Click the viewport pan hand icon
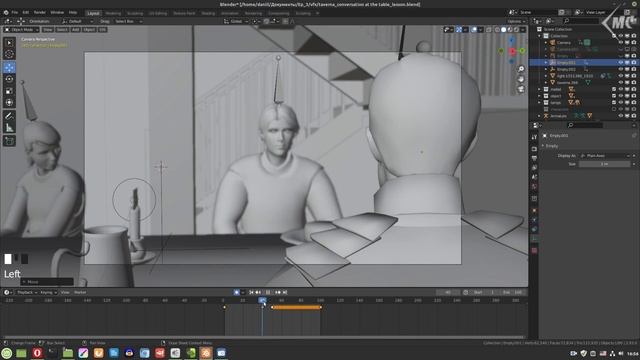This screenshot has height=360, width=640. pyautogui.click(x=521, y=79)
